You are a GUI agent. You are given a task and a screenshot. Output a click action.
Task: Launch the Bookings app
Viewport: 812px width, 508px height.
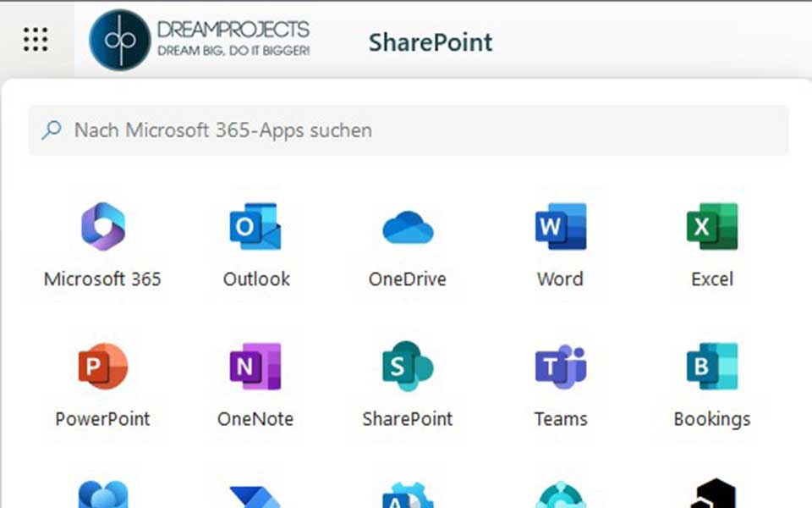pos(712,385)
